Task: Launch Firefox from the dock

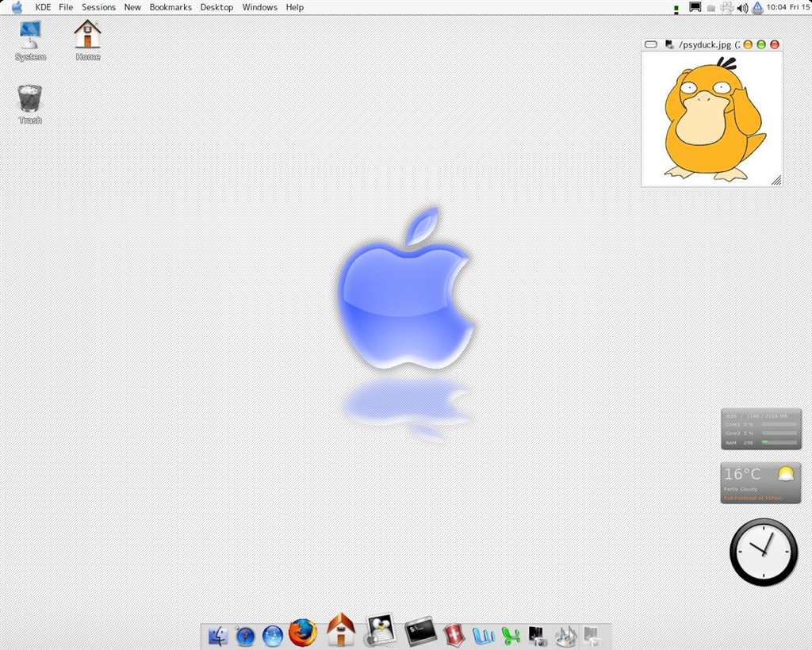Action: tap(302, 633)
